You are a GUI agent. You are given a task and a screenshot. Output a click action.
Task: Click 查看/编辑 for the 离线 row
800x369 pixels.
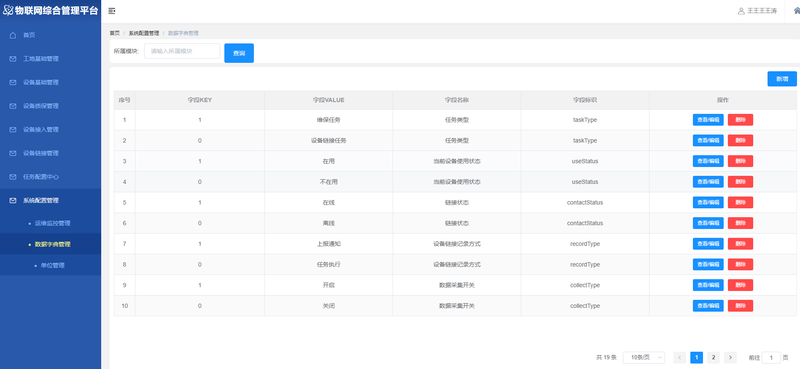(x=708, y=223)
